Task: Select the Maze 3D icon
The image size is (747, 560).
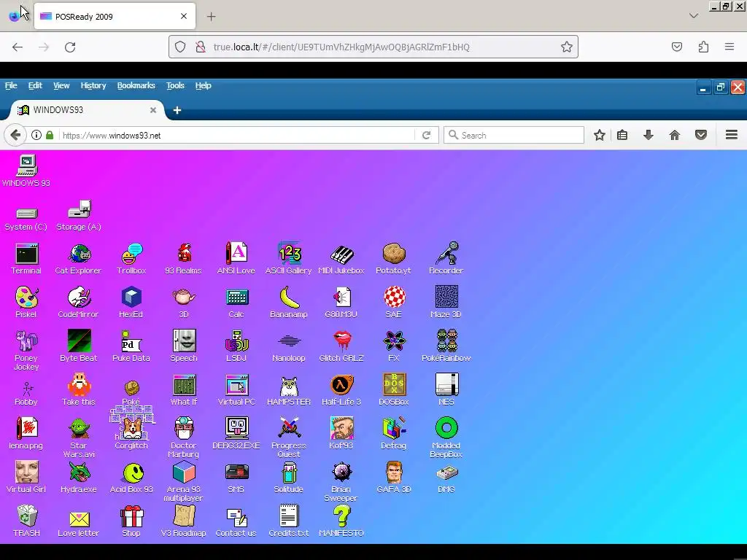Action: point(446,303)
